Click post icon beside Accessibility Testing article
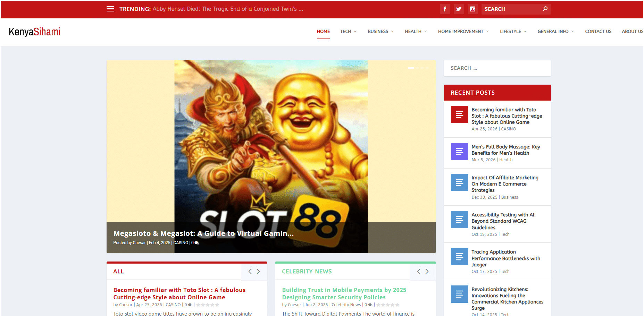Viewport: 644px width, 317px height. (459, 220)
